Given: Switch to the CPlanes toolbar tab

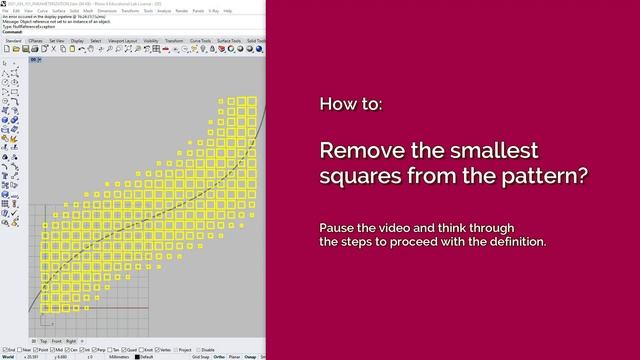Looking at the screenshot, I should (x=36, y=41).
